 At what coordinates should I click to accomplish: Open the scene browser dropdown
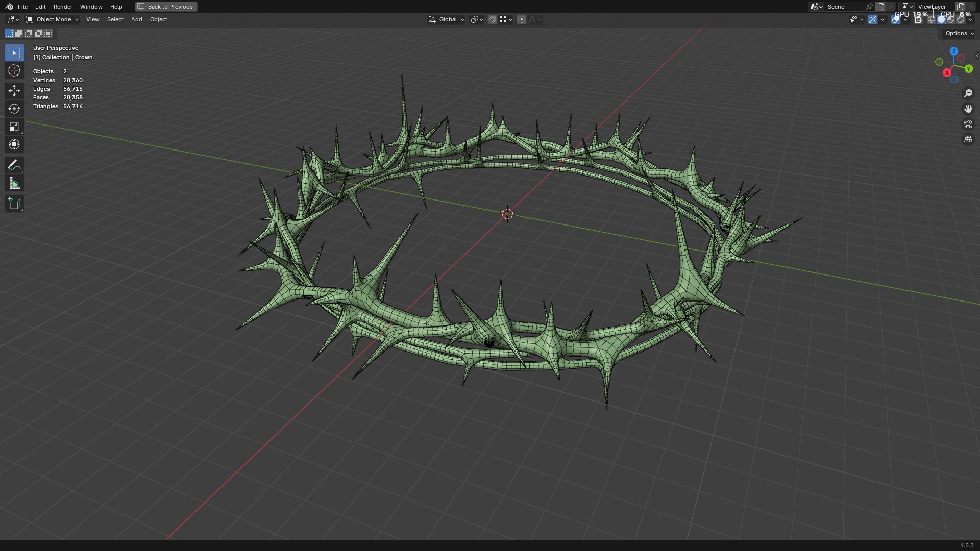[x=816, y=7]
